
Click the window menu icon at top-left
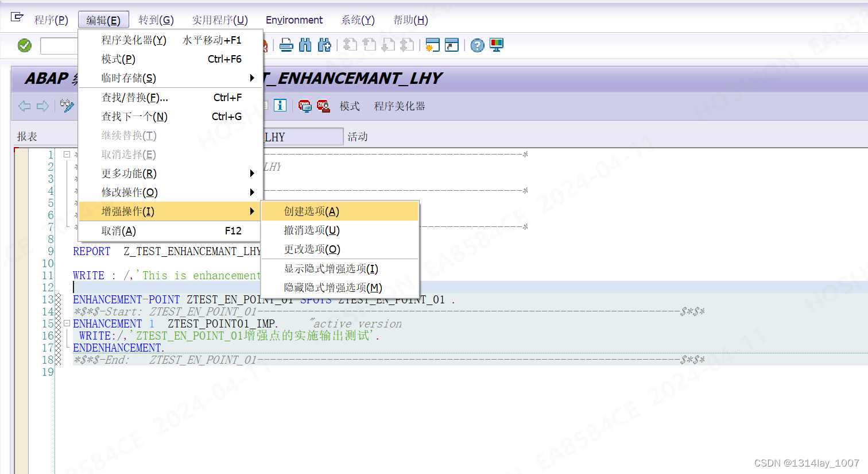[x=17, y=17]
